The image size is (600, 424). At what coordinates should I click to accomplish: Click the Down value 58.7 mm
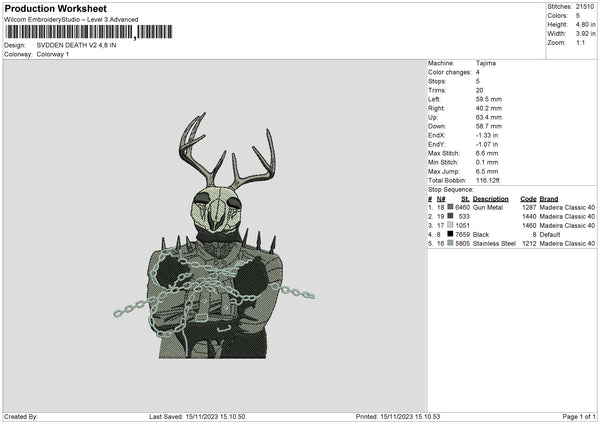[x=489, y=126]
